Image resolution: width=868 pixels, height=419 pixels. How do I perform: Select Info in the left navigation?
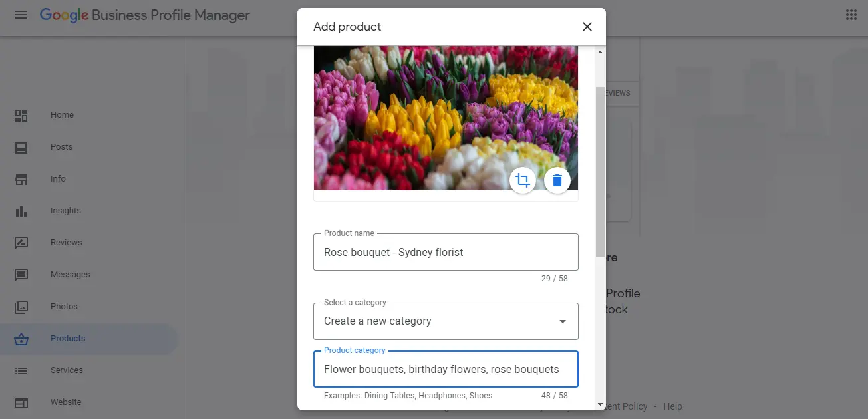point(58,179)
